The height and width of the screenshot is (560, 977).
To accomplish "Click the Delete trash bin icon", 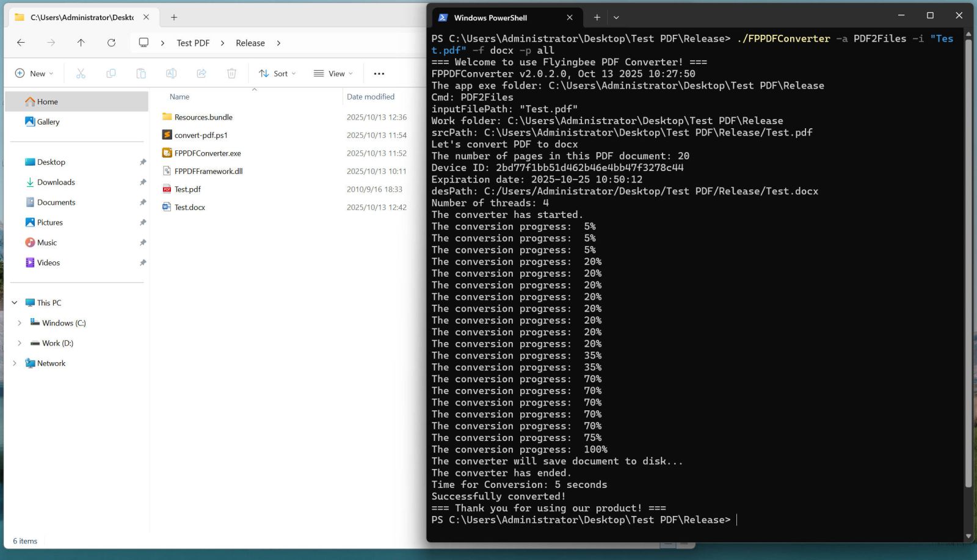I will pos(231,73).
